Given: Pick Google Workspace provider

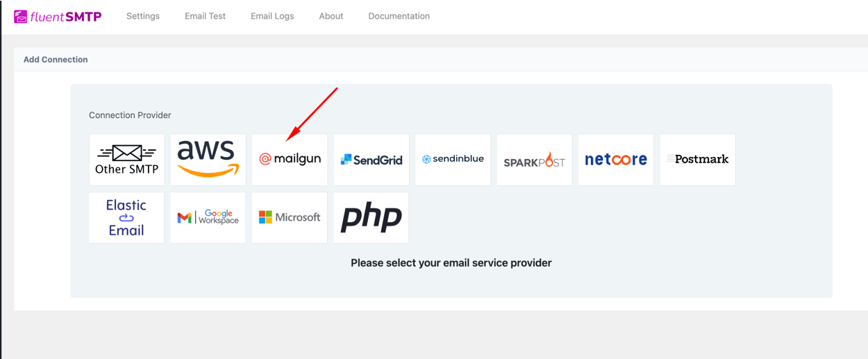Looking at the screenshot, I should coord(208,218).
